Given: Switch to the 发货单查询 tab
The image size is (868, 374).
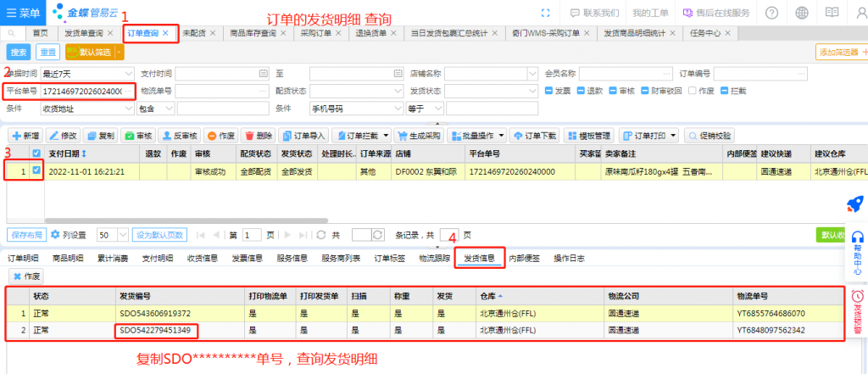Looking at the screenshot, I should 83,33.
